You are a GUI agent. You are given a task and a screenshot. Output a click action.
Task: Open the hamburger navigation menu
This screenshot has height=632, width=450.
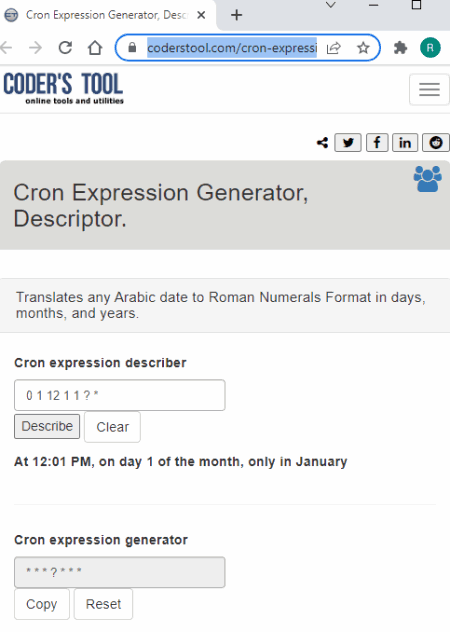click(x=429, y=89)
